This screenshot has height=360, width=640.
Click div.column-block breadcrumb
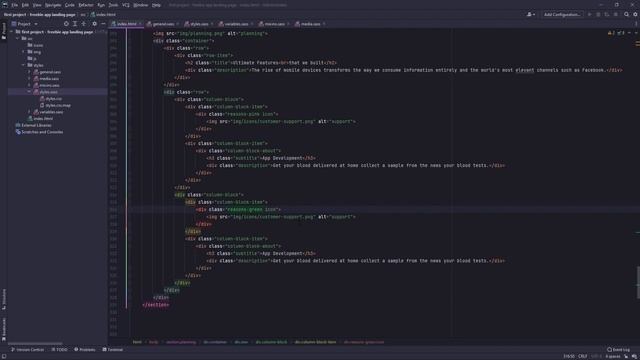point(271,342)
